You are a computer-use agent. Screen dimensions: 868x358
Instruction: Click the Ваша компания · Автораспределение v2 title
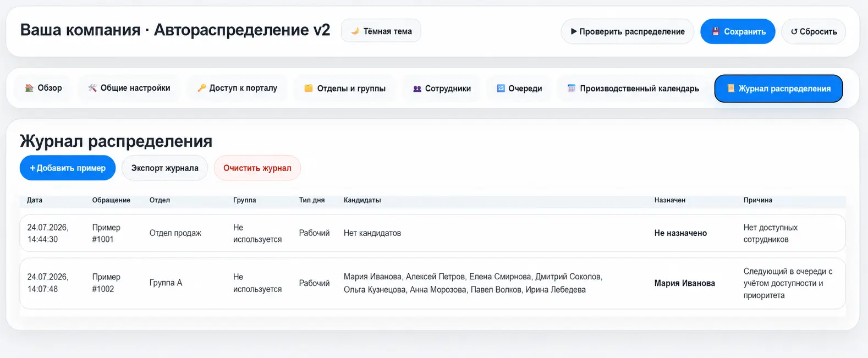point(175,30)
